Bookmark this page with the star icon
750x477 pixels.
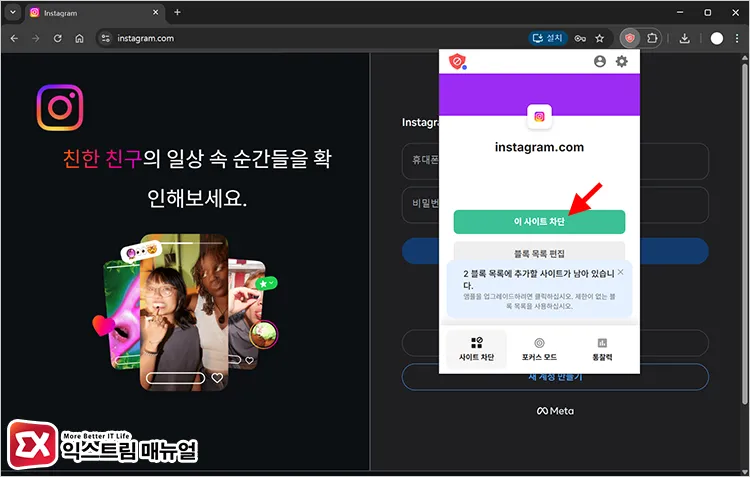click(599, 38)
